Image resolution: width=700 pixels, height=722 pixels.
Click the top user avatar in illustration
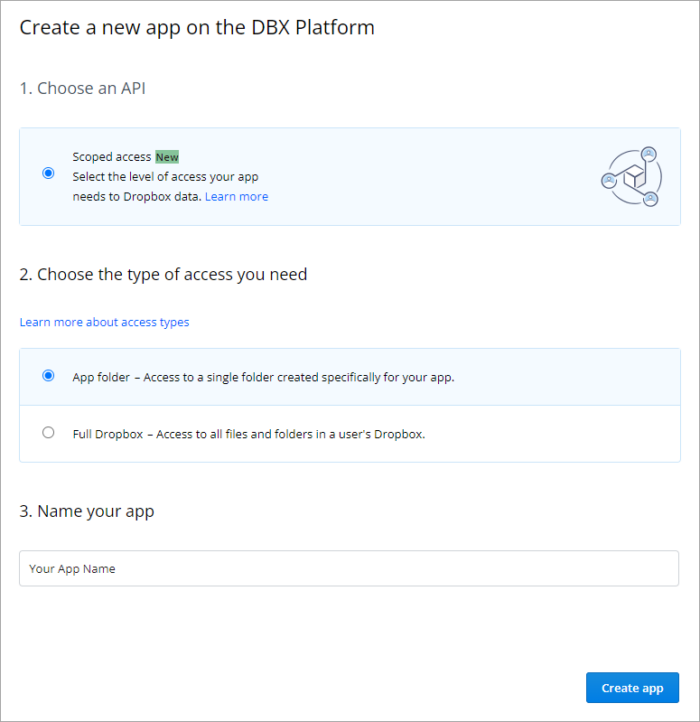[649, 153]
